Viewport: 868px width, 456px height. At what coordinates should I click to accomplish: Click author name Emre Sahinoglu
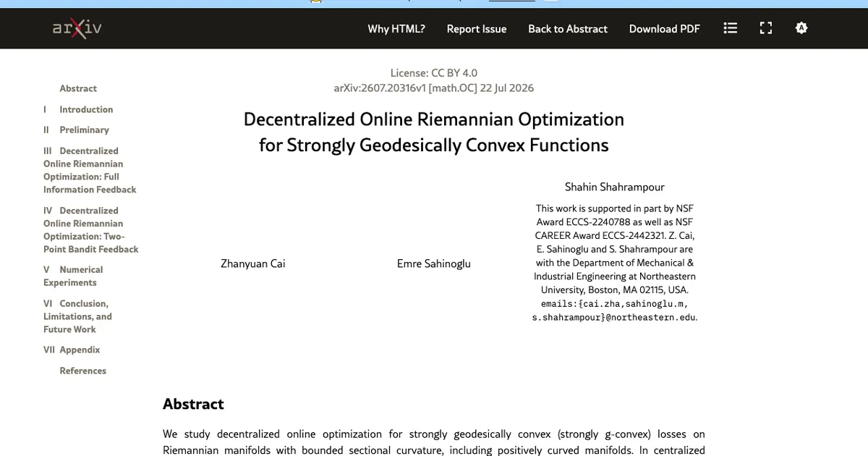coord(434,263)
